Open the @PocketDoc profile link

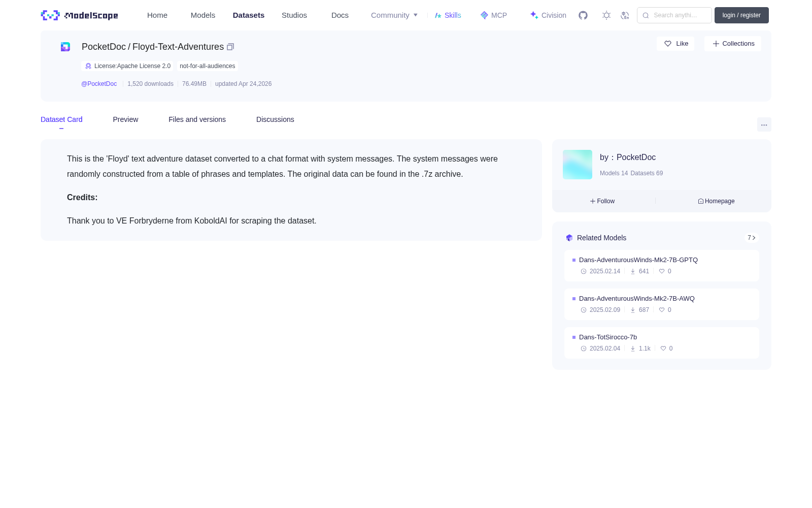99,84
